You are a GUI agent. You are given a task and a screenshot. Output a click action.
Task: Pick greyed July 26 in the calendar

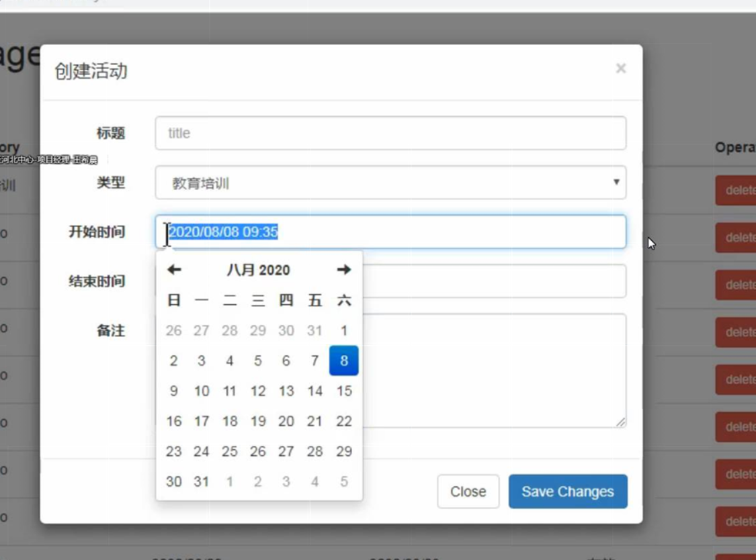pyautogui.click(x=173, y=330)
